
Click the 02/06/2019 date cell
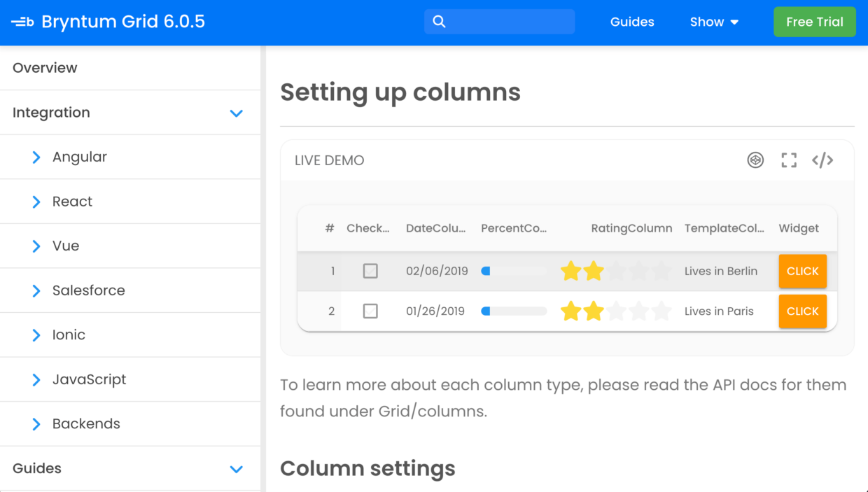click(x=437, y=271)
